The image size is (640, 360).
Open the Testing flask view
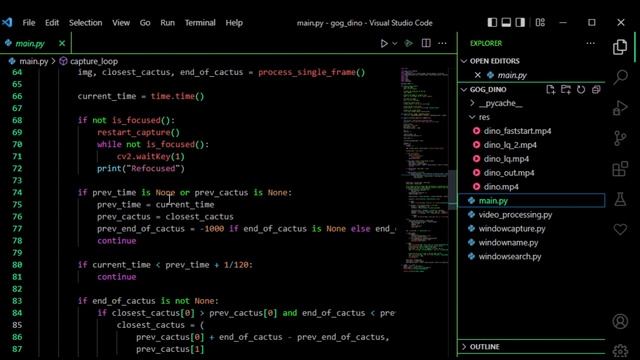pos(620,199)
